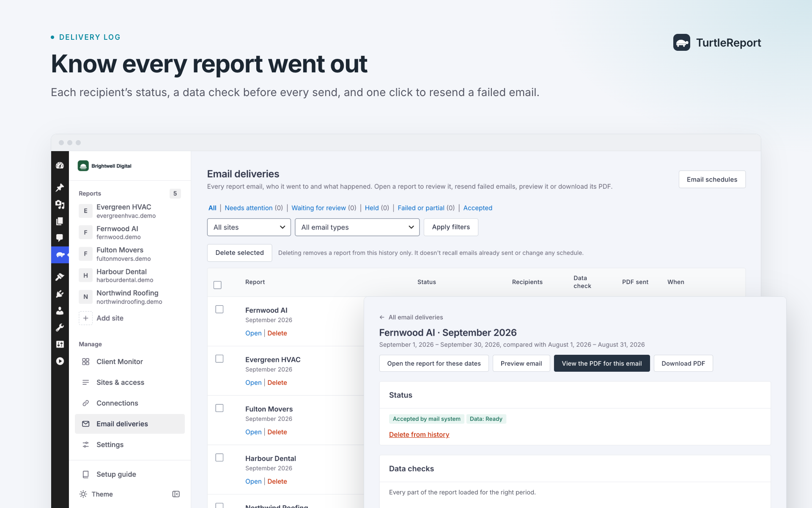Click View the PDF for this email

[x=601, y=363]
